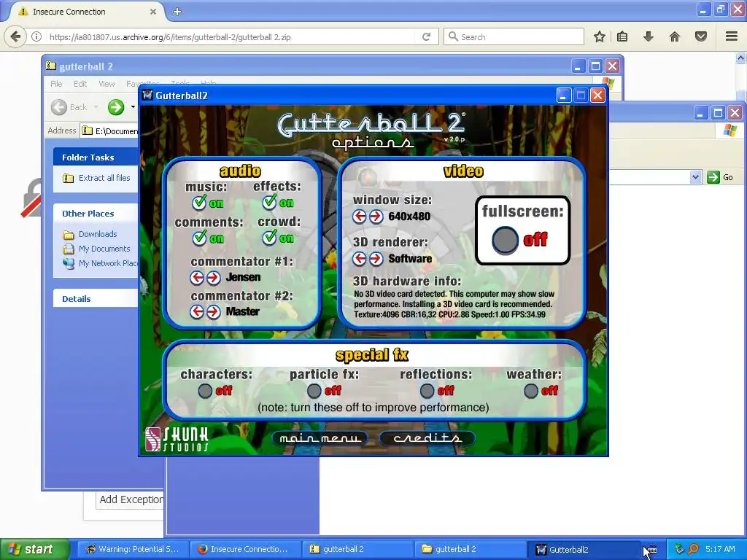Click Add Exception button on page
Screen dimensions: 747x560
point(131,500)
